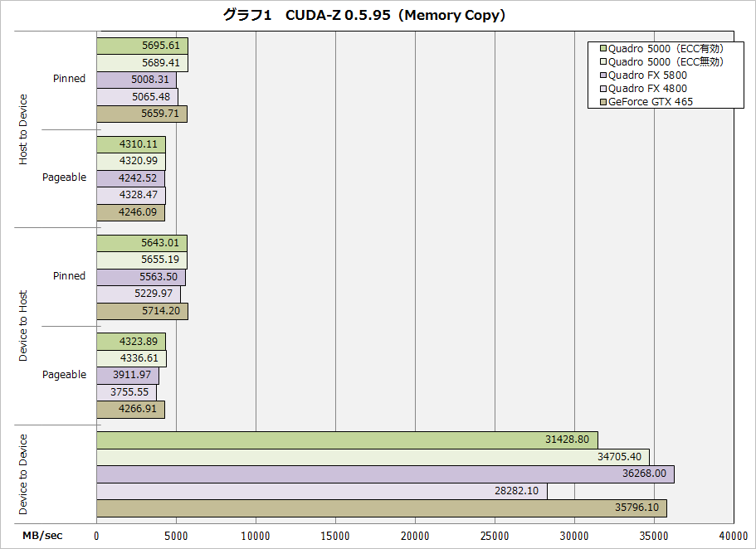The height and width of the screenshot is (549, 756).
Task: Click the chart title グラフ1 CUDA-Z 0.5.95
Action: click(364, 15)
